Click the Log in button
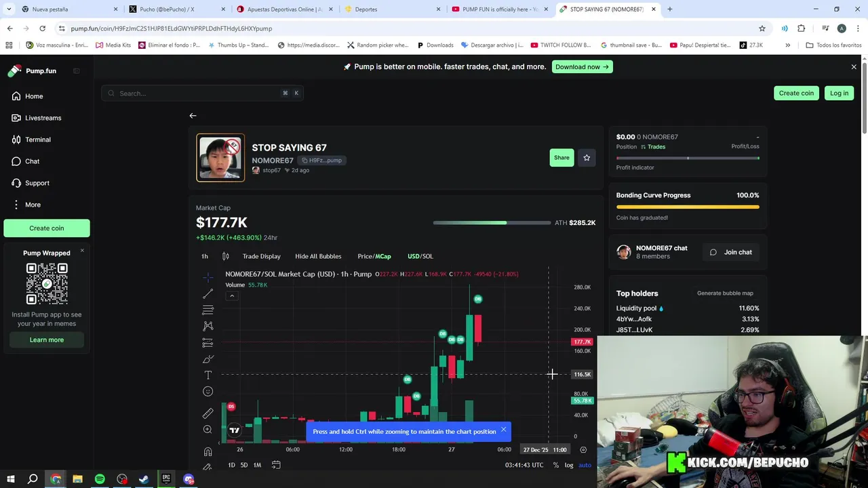 [x=839, y=94]
